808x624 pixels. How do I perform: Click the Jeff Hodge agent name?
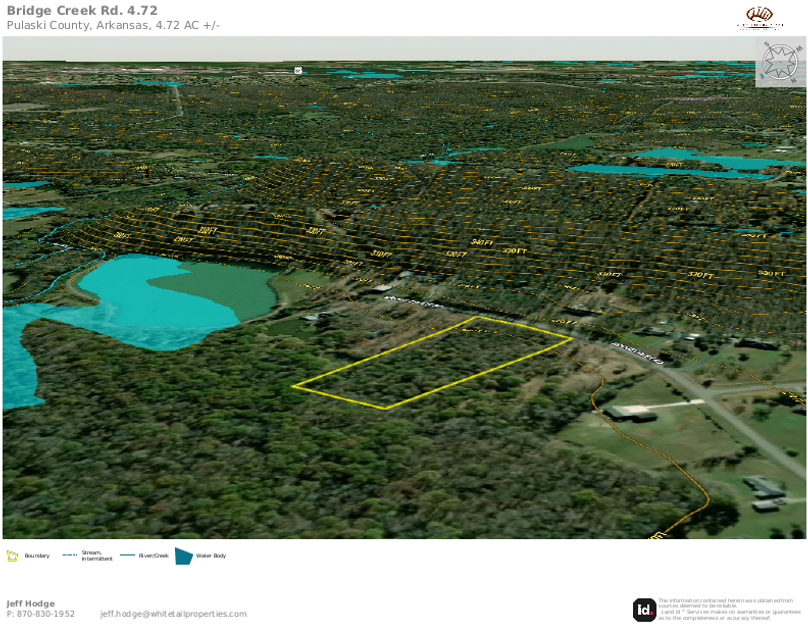[31, 603]
